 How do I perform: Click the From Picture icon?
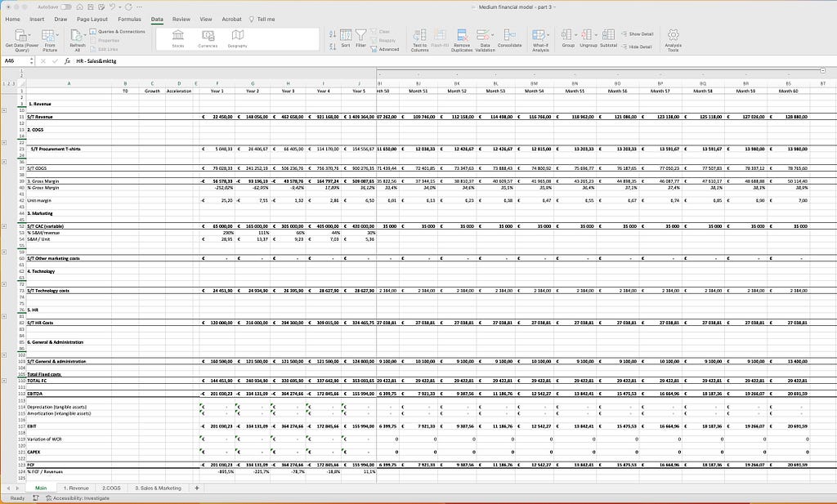click(x=48, y=36)
